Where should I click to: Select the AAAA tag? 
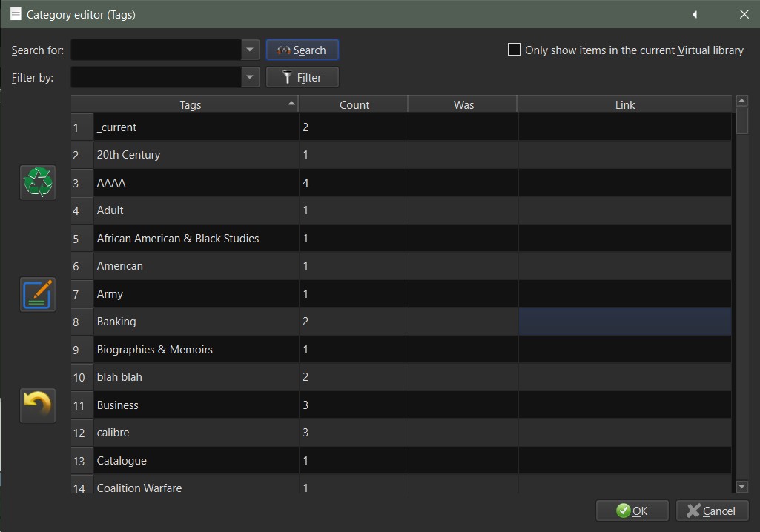[196, 183]
